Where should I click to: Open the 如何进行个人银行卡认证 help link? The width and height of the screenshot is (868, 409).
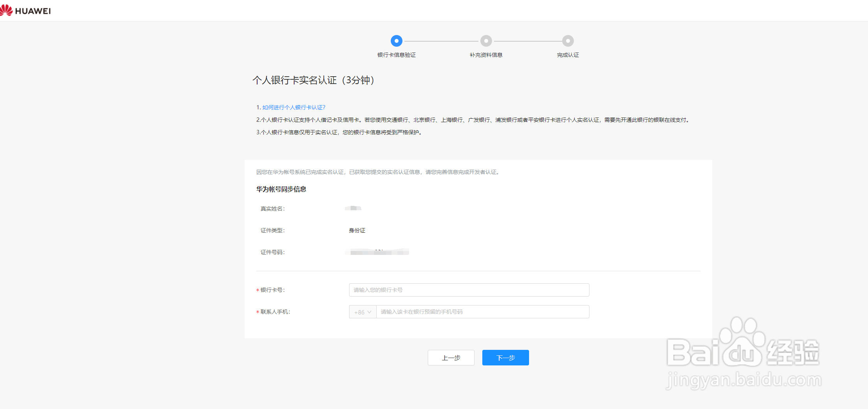(x=293, y=107)
